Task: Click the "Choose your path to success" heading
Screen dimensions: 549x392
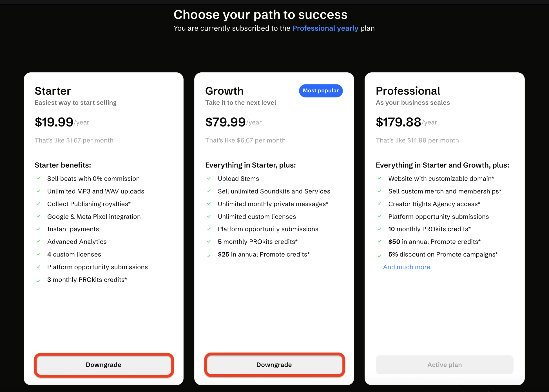Action: tap(260, 15)
